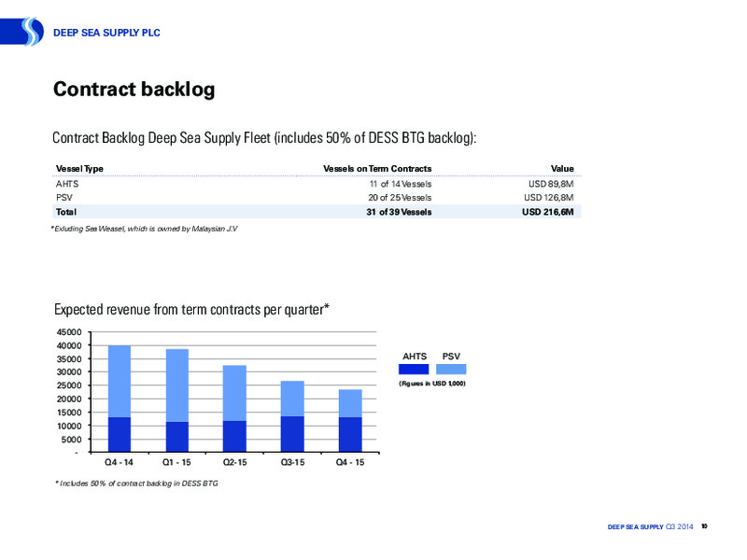Click the Q1-15 AHTS bar segment
Screen dimensions: 747x560
pyautogui.click(x=177, y=437)
